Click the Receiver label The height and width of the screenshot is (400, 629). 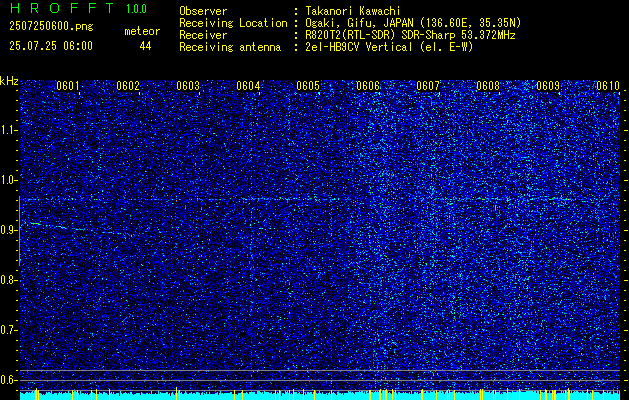[203, 35]
